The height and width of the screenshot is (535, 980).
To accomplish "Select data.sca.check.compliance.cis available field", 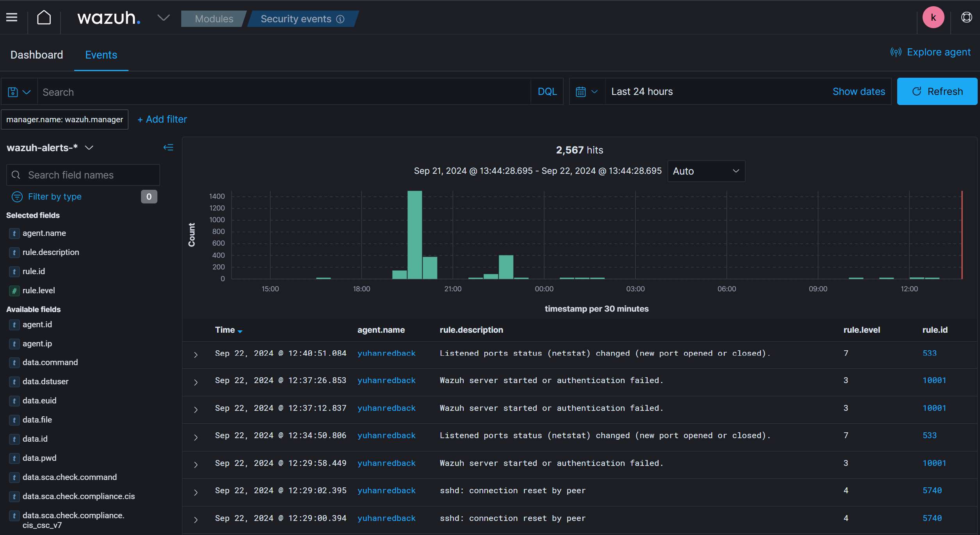I will (79, 496).
